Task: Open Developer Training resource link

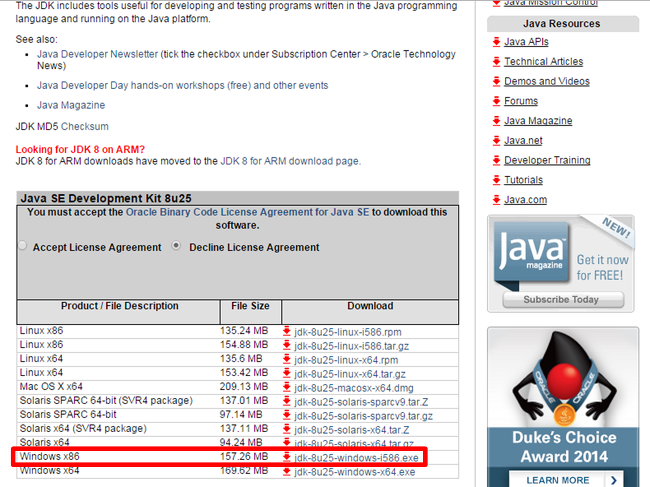Action: tap(547, 160)
